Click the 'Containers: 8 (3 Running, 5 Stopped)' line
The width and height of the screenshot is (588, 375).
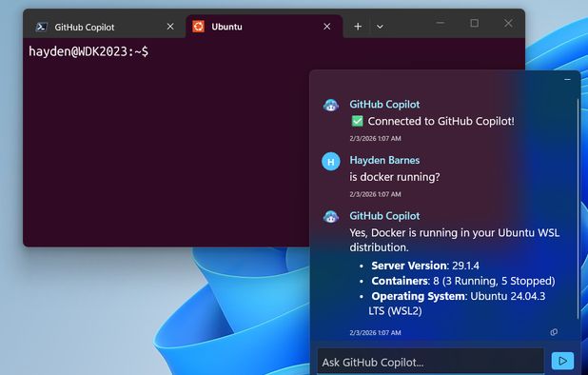(x=463, y=281)
